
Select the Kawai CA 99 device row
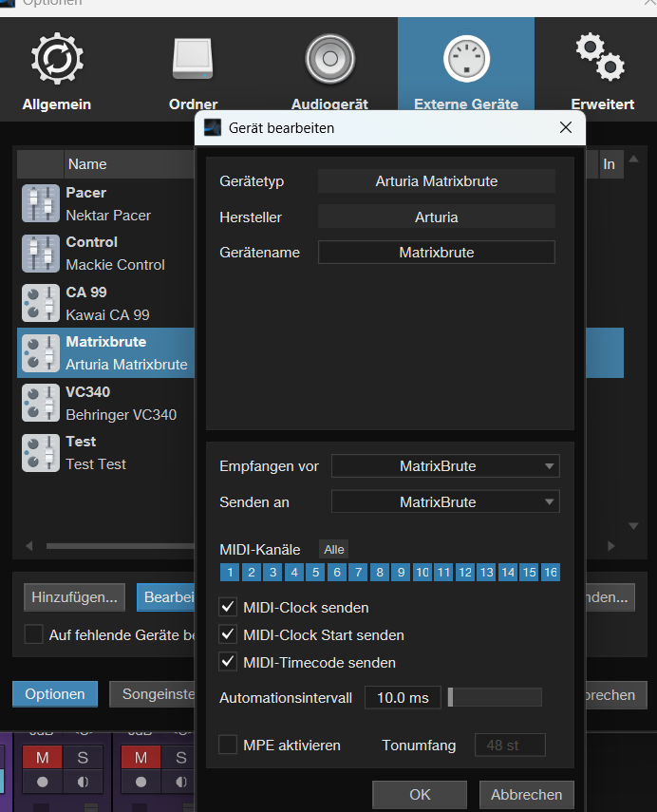click(105, 303)
